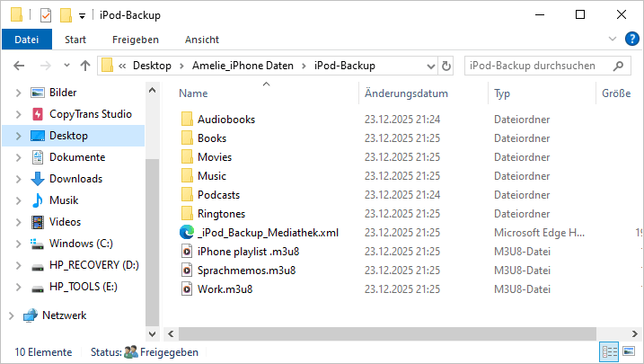Image resolution: width=644 pixels, height=364 pixels.
Task: Switch to the Start ribbon tab
Action: click(75, 40)
